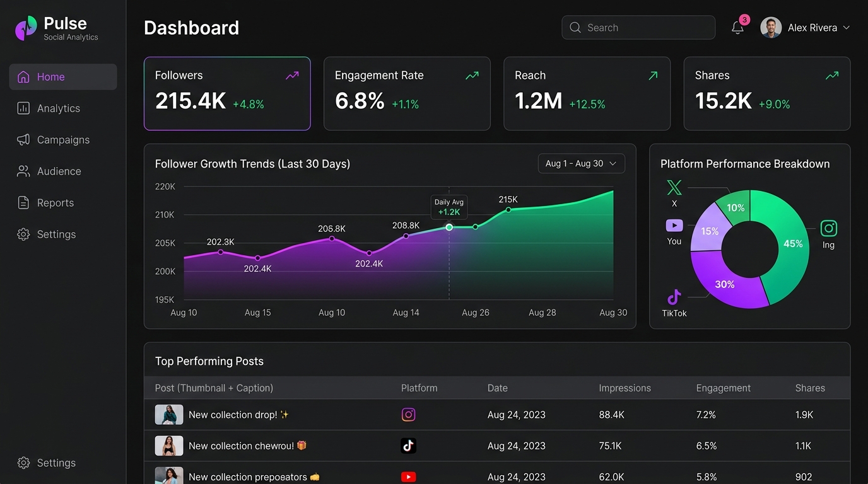Click Instagram icon in first post row

coord(409,415)
